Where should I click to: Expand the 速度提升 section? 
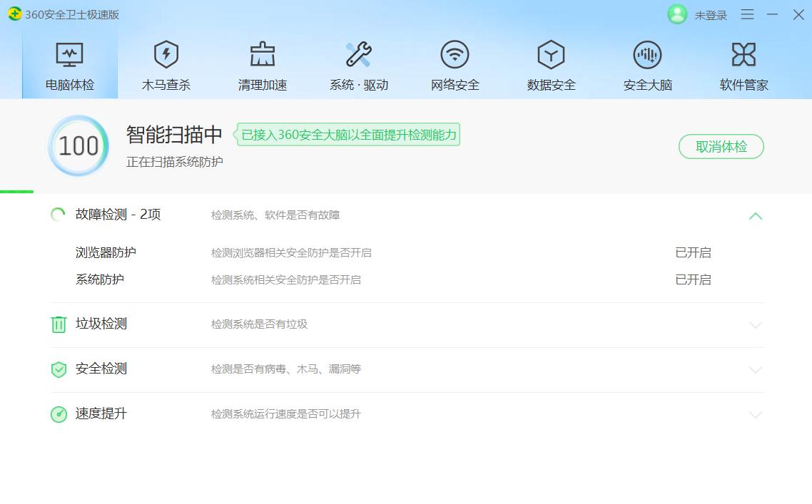(756, 413)
